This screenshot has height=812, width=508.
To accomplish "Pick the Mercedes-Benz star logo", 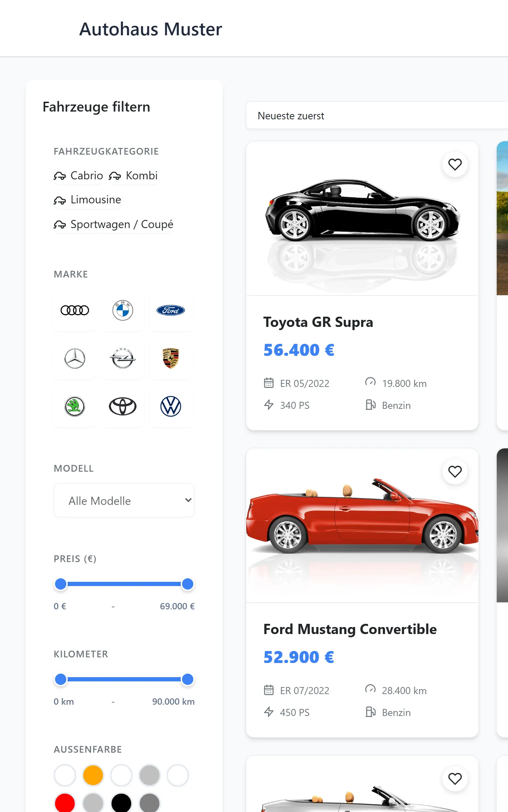I will [75, 359].
